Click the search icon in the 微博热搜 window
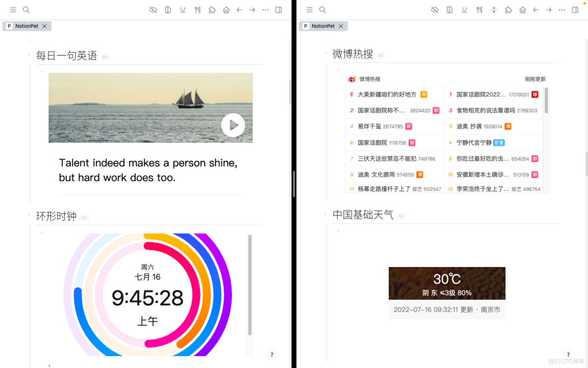Screen dimensions: 588x368 click(x=322, y=10)
